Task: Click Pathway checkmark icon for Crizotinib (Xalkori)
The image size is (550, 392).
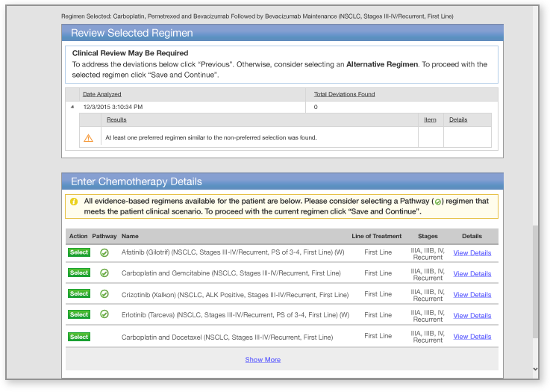Action: coord(104,294)
